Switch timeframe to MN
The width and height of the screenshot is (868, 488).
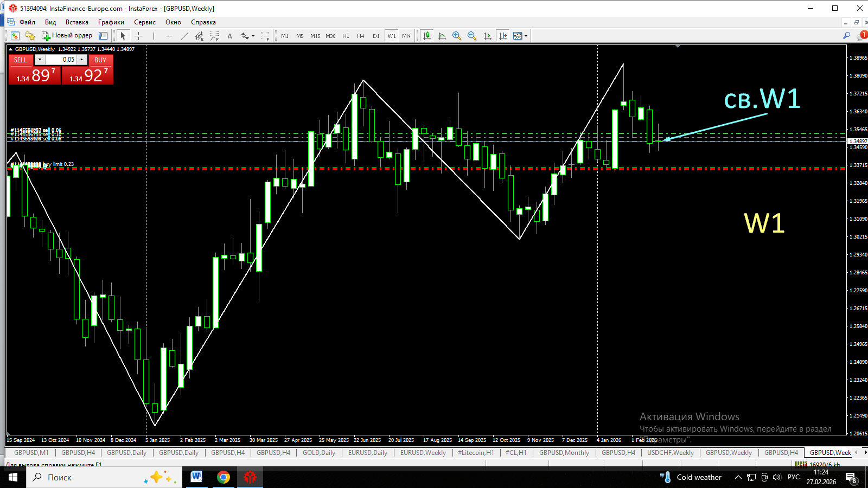coord(406,36)
